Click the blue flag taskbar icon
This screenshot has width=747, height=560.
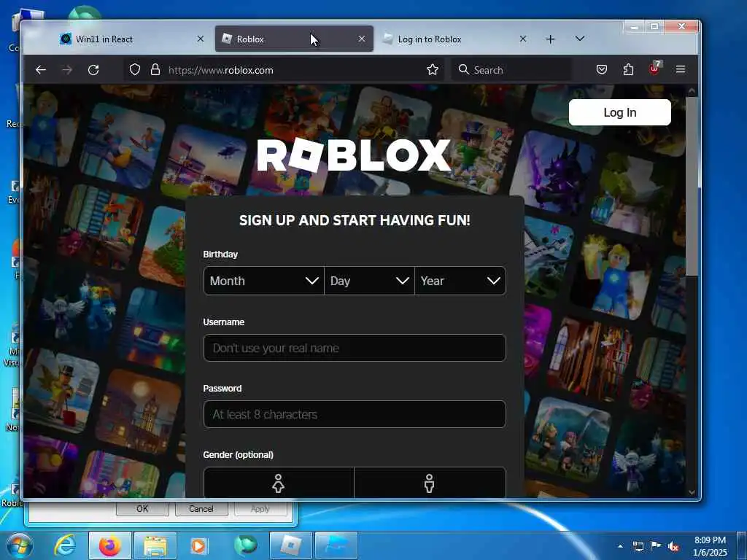(336, 545)
